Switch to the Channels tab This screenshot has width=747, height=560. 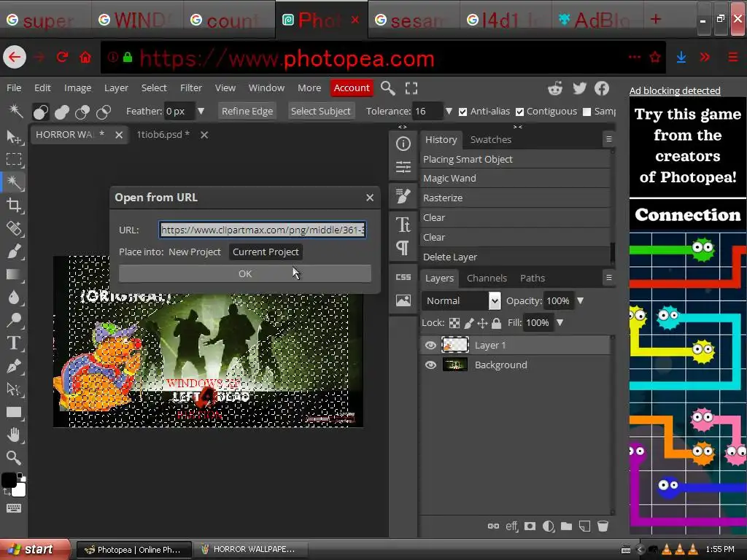click(487, 278)
